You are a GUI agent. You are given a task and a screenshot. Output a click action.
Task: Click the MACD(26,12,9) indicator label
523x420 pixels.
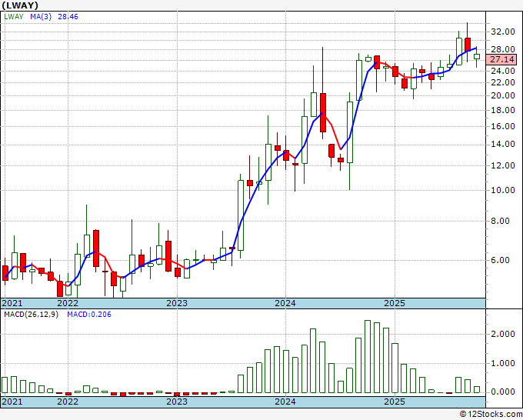[x=32, y=315]
